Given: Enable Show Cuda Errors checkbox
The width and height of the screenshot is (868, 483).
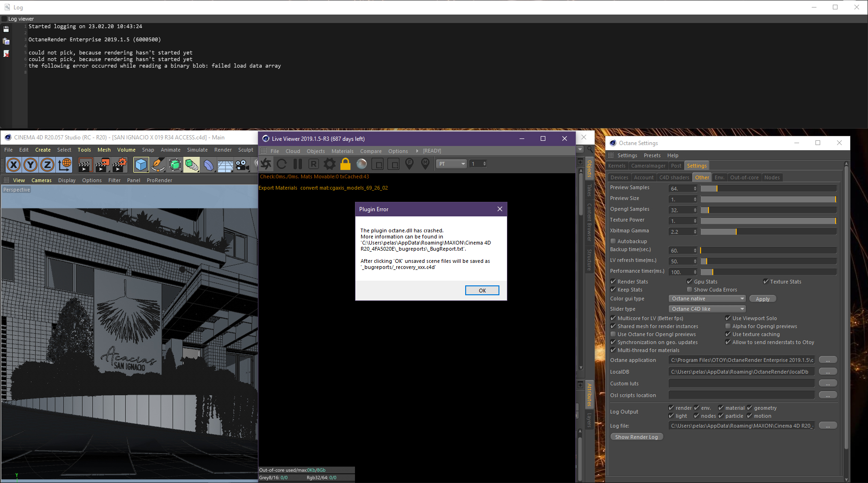Looking at the screenshot, I should (689, 290).
